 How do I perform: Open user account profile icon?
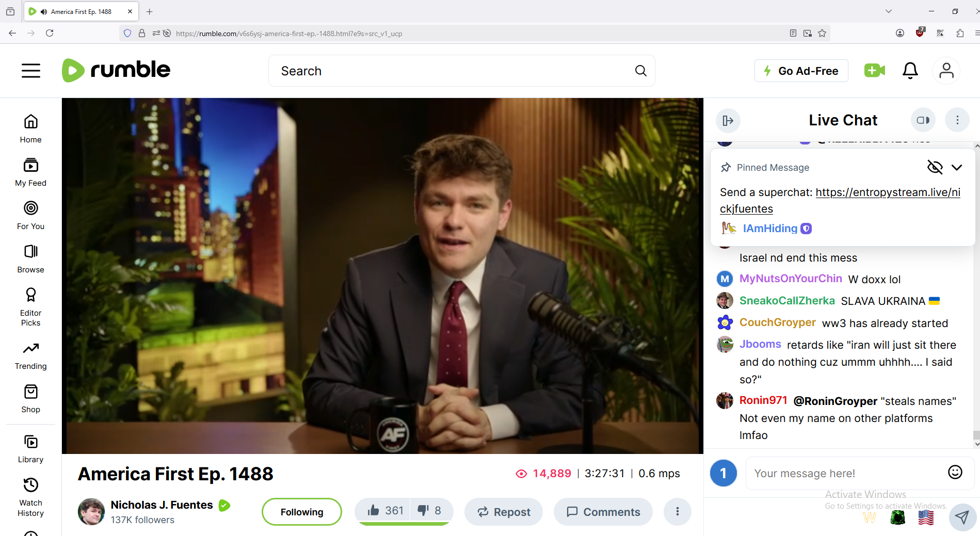pos(946,71)
